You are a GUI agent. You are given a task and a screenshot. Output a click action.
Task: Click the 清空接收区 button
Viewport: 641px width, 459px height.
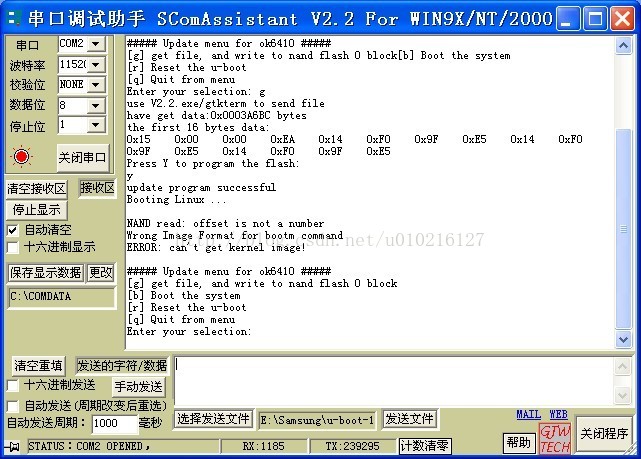click(36, 189)
